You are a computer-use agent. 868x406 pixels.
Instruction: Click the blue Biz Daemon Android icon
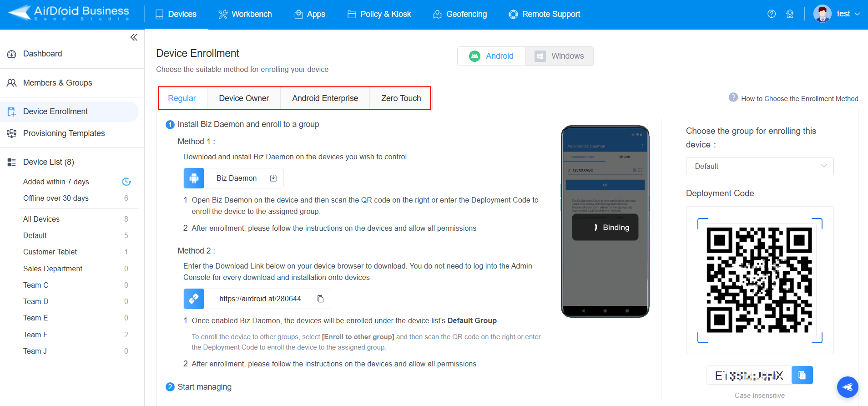tap(194, 178)
